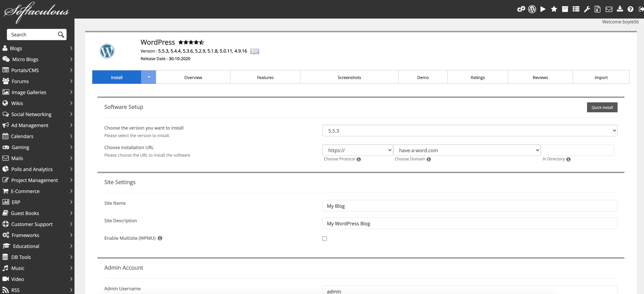Click the Choose Protocol info icon
Image resolution: width=644 pixels, height=294 pixels.
359,159
